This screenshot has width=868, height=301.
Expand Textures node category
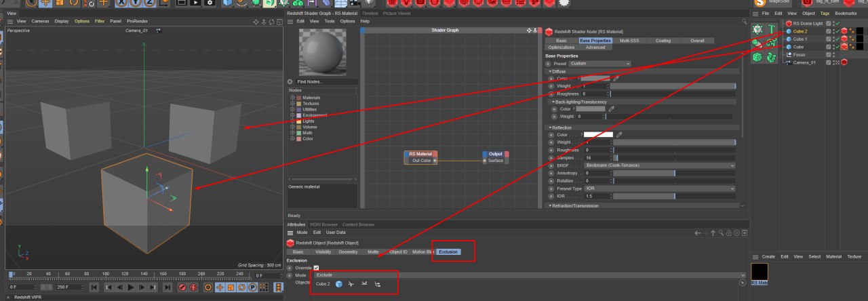[292, 103]
